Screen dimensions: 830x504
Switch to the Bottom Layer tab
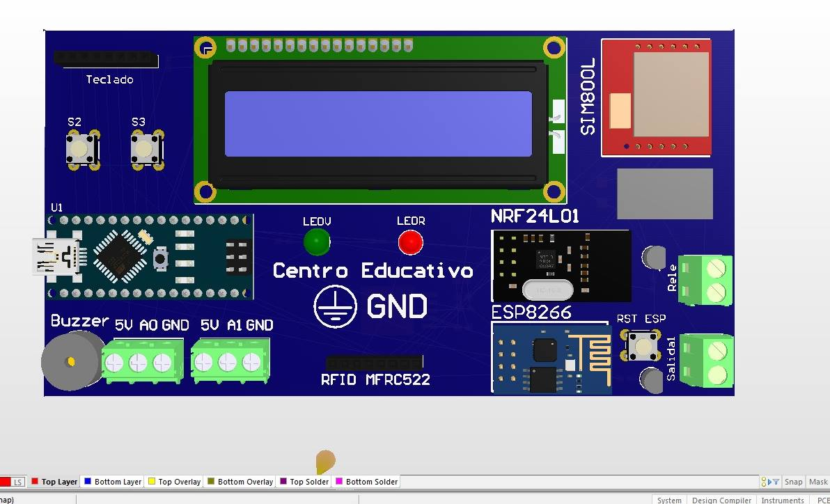click(x=113, y=482)
